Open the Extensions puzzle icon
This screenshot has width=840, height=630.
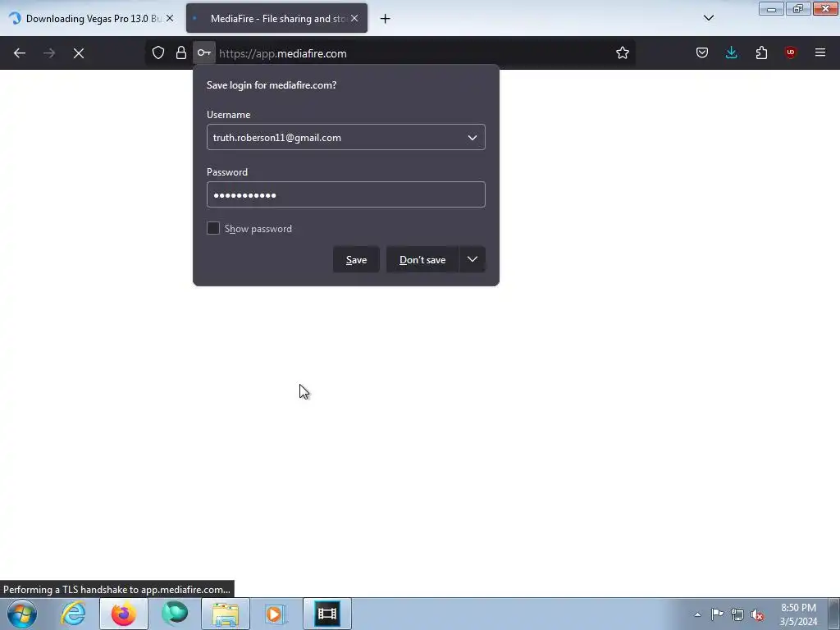click(761, 52)
